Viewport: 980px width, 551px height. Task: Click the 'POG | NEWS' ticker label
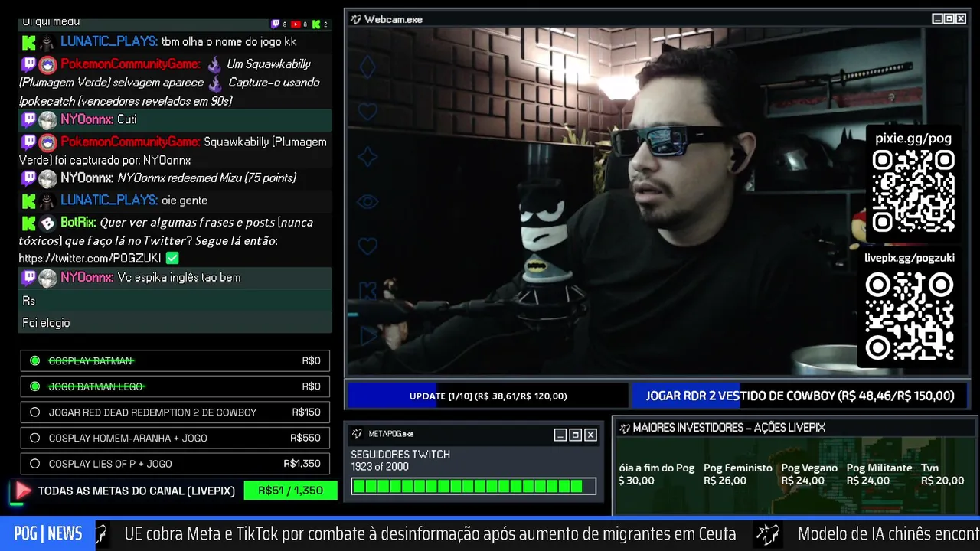(x=47, y=534)
